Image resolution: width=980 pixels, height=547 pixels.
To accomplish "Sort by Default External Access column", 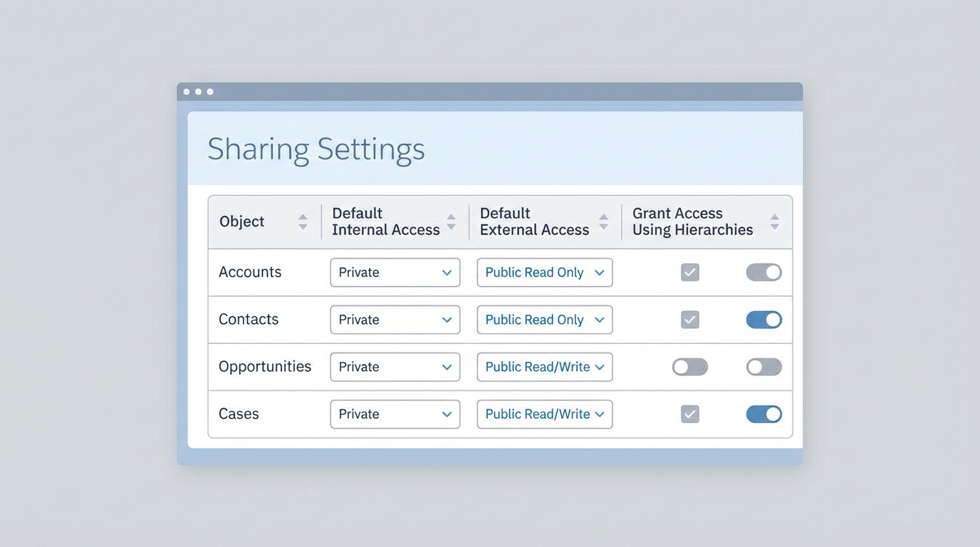I will 603,221.
